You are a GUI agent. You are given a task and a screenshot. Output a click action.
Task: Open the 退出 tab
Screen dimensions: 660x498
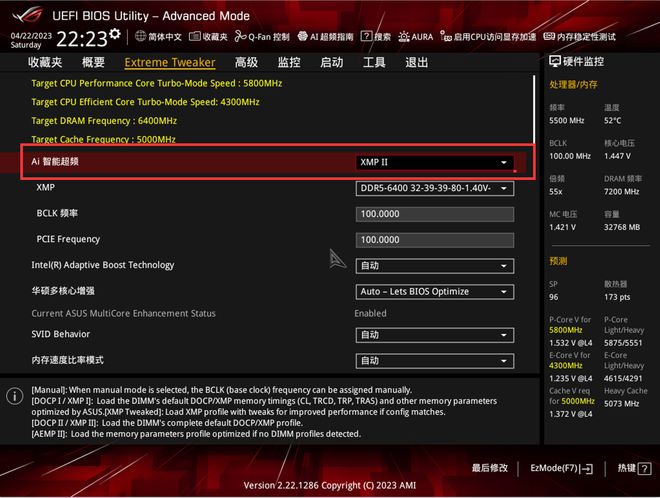pos(416,62)
